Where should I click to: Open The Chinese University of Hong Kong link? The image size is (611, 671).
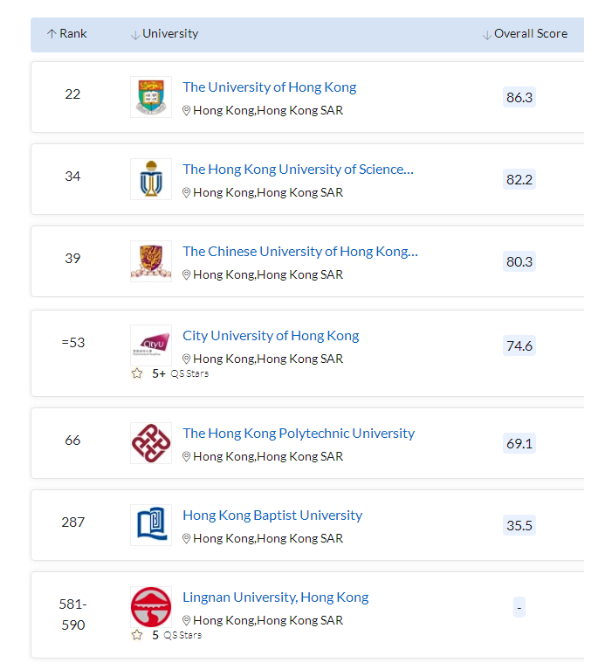(x=300, y=251)
